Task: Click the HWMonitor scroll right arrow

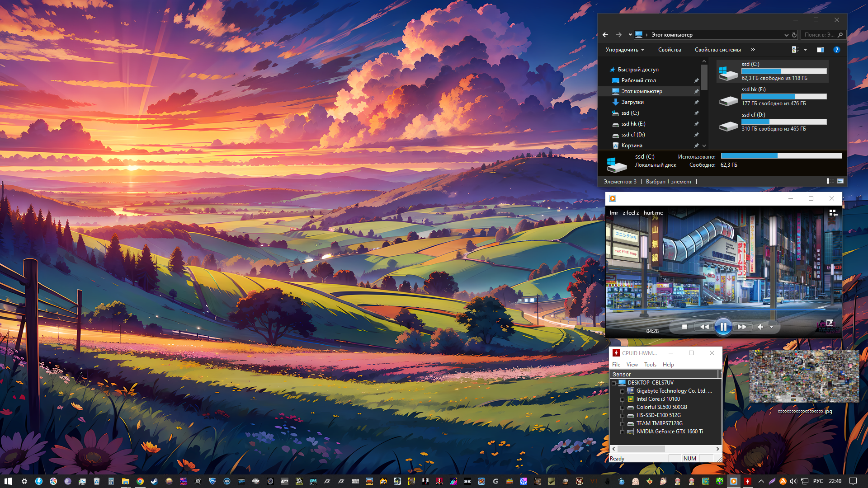Action: [717, 449]
